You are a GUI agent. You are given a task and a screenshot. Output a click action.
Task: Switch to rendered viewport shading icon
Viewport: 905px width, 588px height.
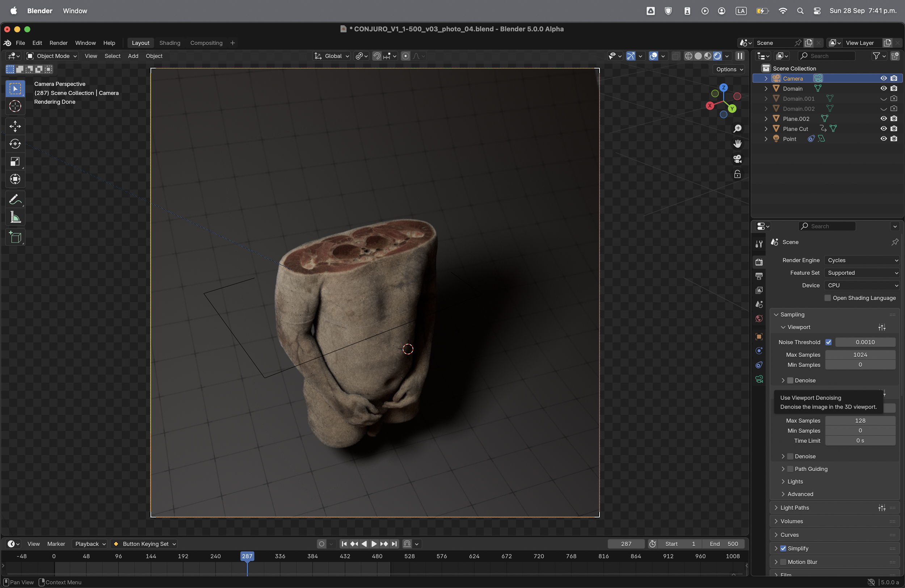point(717,56)
